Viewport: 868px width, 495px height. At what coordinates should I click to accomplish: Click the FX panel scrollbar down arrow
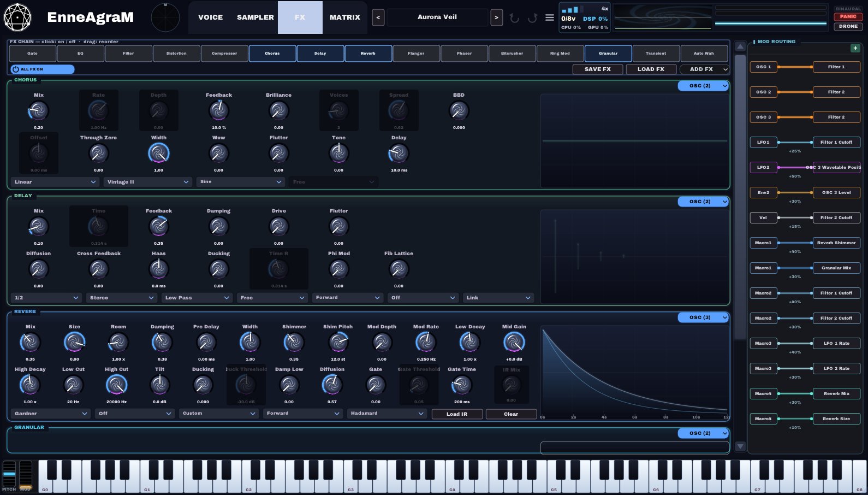click(740, 446)
